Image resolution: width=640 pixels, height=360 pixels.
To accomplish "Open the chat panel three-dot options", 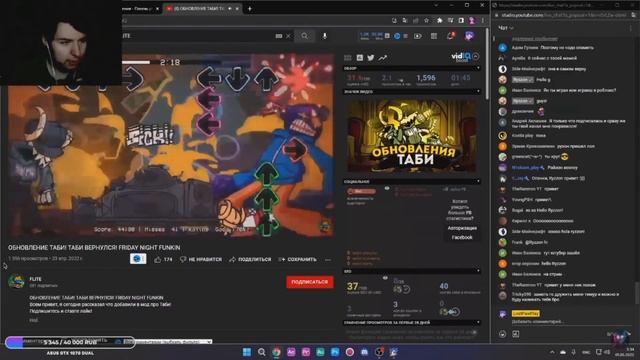I will (x=631, y=28).
